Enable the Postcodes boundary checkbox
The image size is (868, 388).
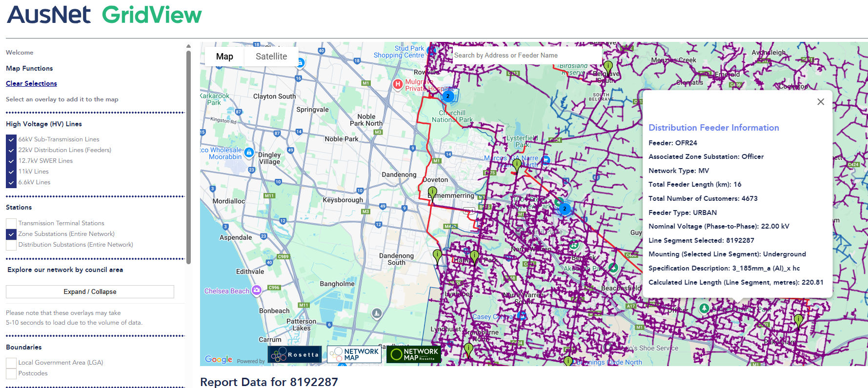[11, 373]
